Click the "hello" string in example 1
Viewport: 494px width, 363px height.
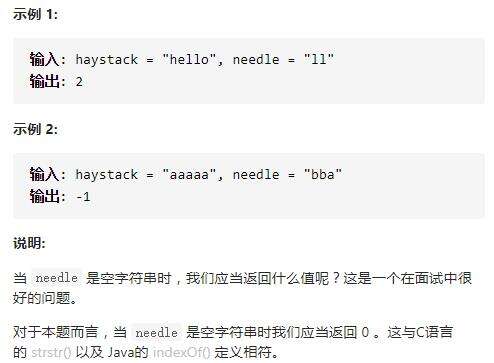coord(190,60)
